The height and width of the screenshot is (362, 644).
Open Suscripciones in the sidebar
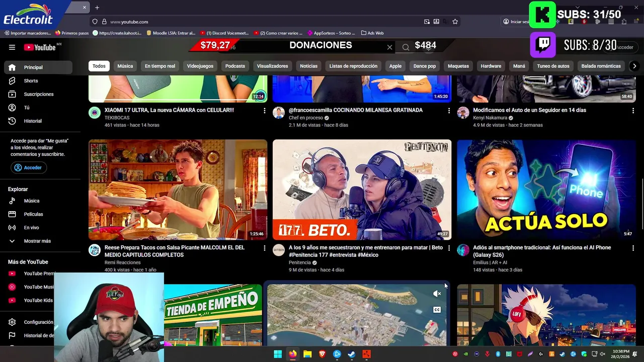point(38,94)
